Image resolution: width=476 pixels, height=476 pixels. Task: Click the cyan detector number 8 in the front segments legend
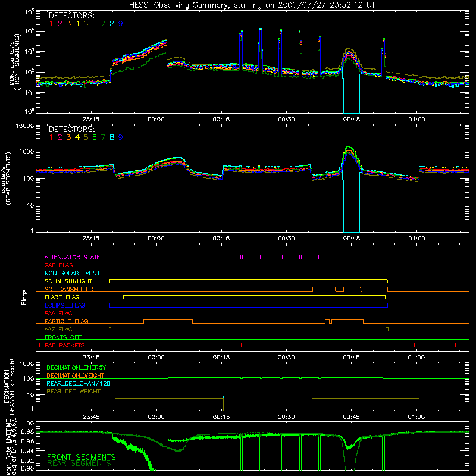(x=112, y=23)
